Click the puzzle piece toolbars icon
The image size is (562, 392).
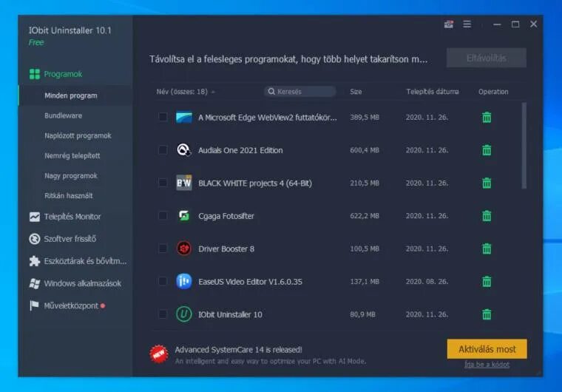[35, 261]
